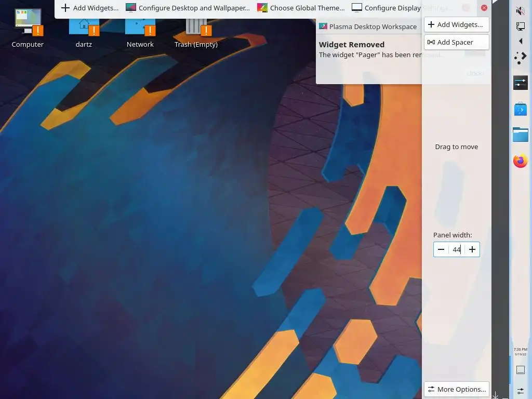Click Add Widgets in panel settings

(x=456, y=24)
